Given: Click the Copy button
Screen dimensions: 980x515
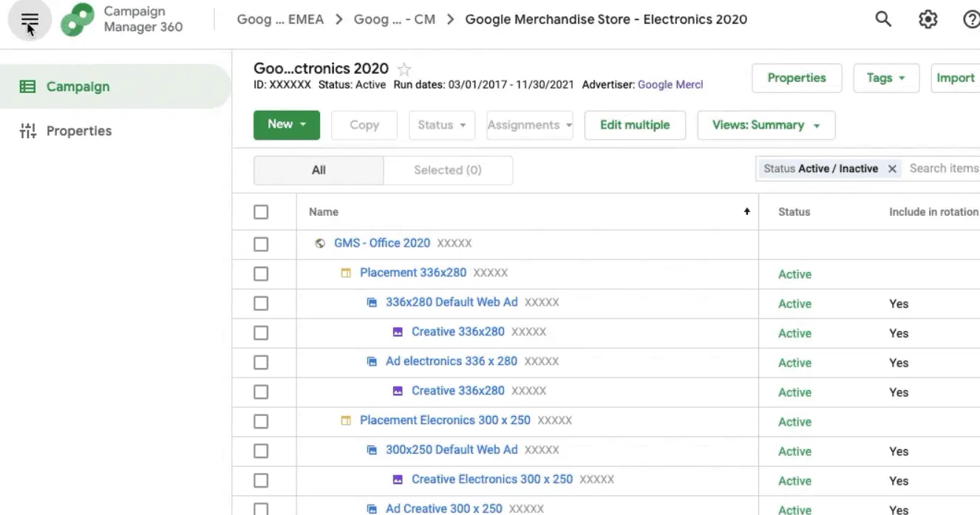Looking at the screenshot, I should 364,125.
